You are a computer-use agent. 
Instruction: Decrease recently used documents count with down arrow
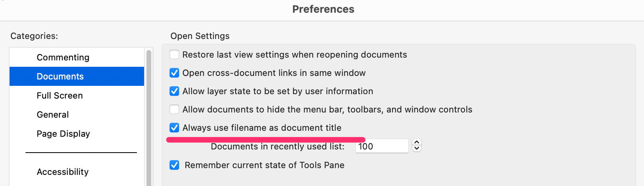pyautogui.click(x=417, y=149)
